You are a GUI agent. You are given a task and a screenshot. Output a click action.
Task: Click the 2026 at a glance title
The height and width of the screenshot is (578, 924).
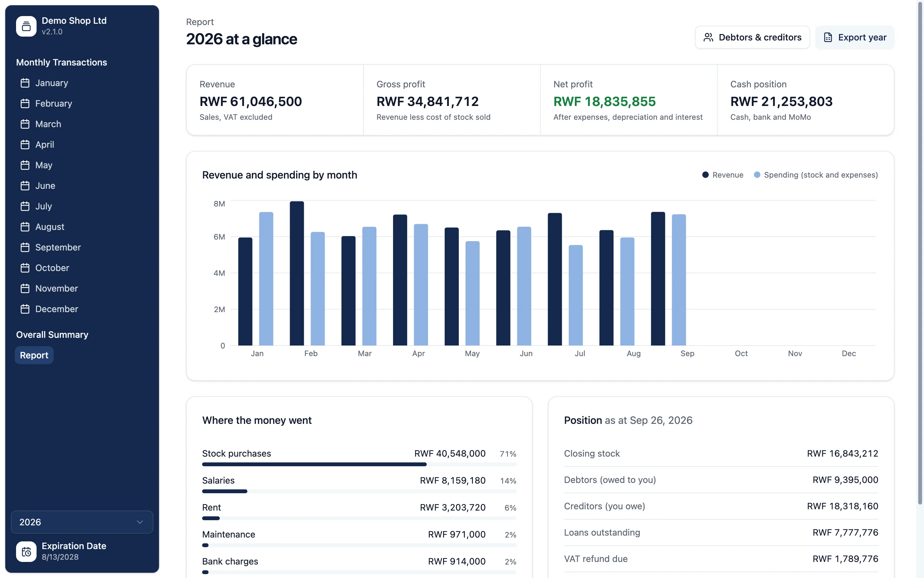pyautogui.click(x=241, y=39)
